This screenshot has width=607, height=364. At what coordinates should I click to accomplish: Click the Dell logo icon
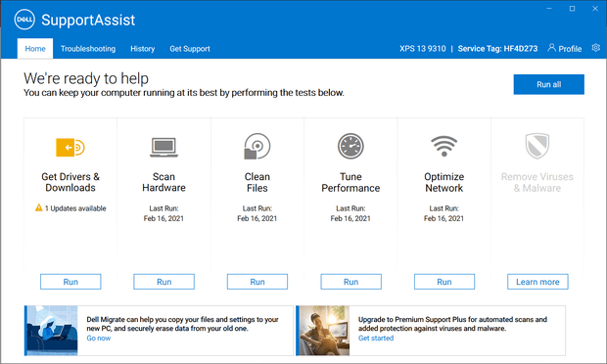pyautogui.click(x=24, y=20)
